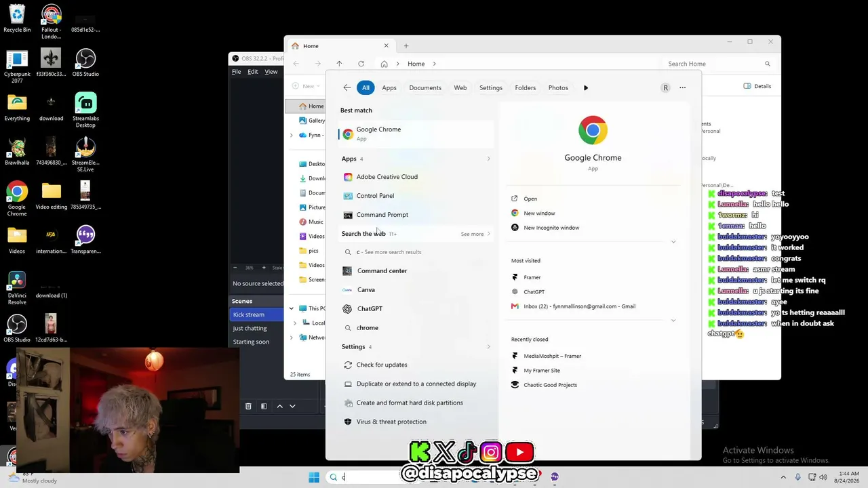Open the taskbar microphone indicator

point(797,477)
